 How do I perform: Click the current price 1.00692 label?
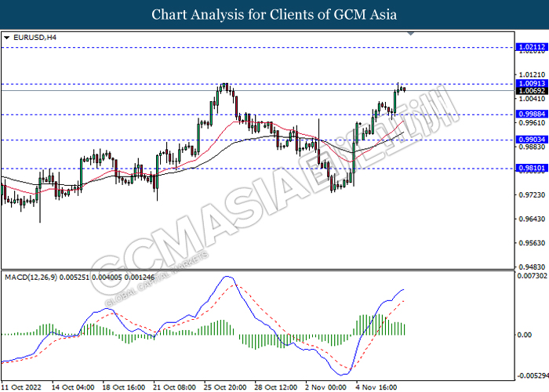(x=532, y=91)
